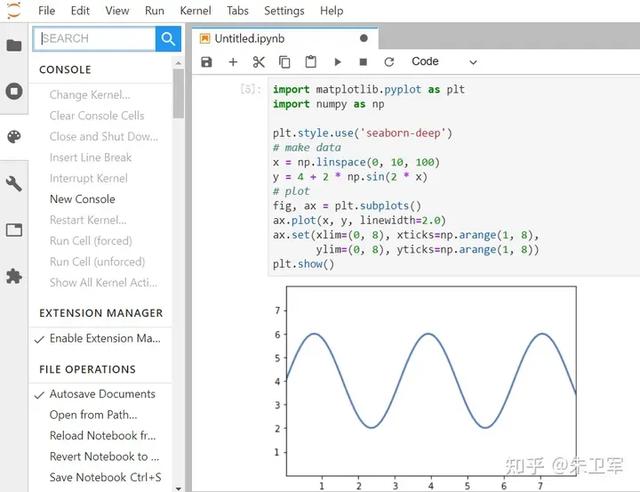Click the Close and Shut Dow... command
The height and width of the screenshot is (492, 640).
coord(101,136)
